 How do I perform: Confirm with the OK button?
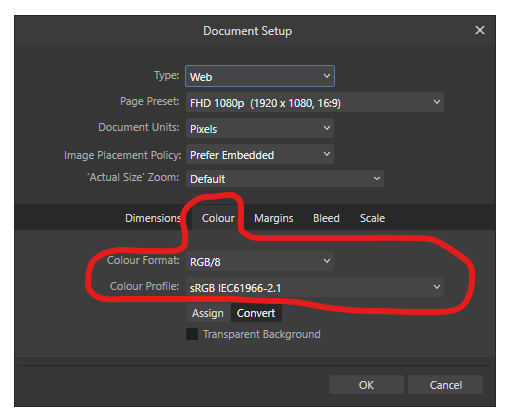366,385
